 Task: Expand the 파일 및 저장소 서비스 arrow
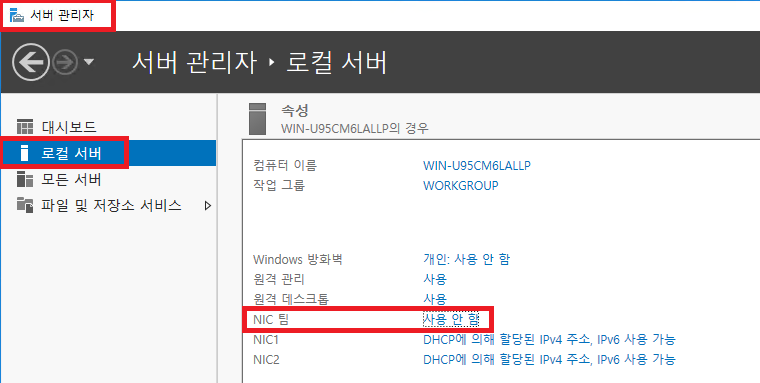click(208, 206)
